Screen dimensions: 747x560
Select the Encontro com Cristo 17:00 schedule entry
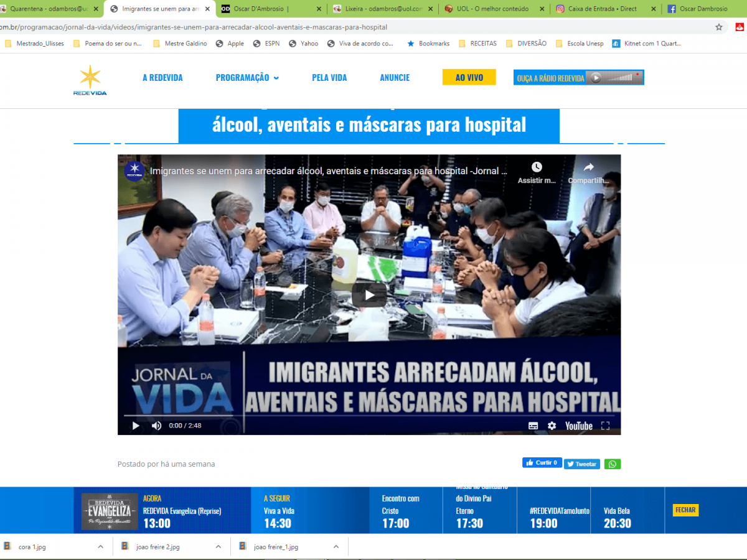(x=401, y=511)
